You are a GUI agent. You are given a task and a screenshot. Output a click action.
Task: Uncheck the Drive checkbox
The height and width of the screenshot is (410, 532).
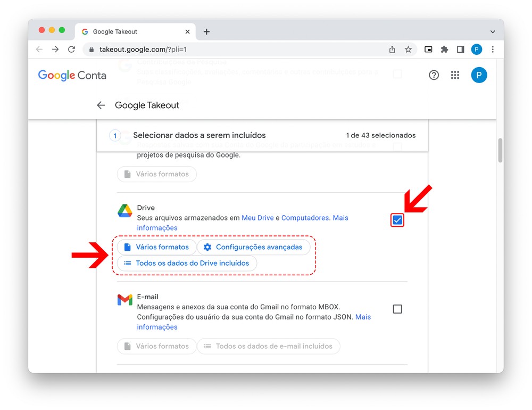pos(397,220)
